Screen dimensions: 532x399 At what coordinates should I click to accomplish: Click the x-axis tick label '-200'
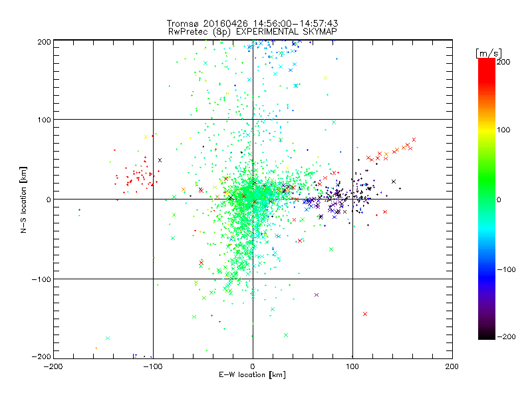pyautogui.click(x=53, y=366)
